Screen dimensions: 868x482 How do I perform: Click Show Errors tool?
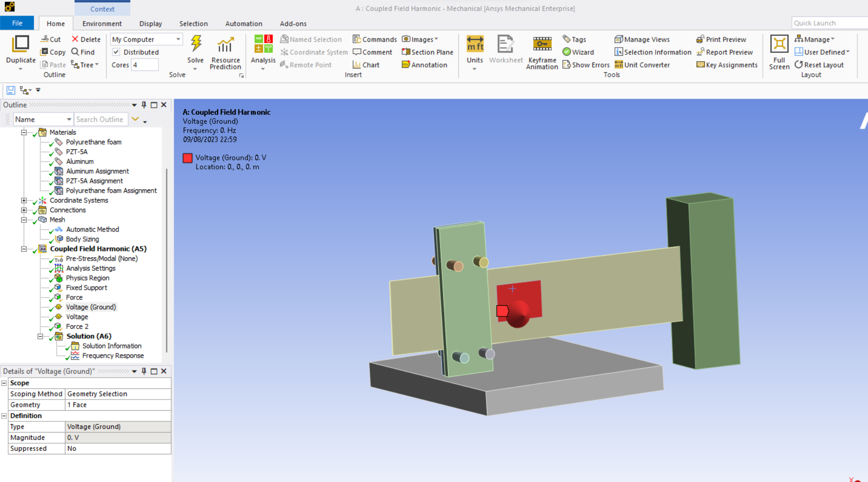coord(586,65)
